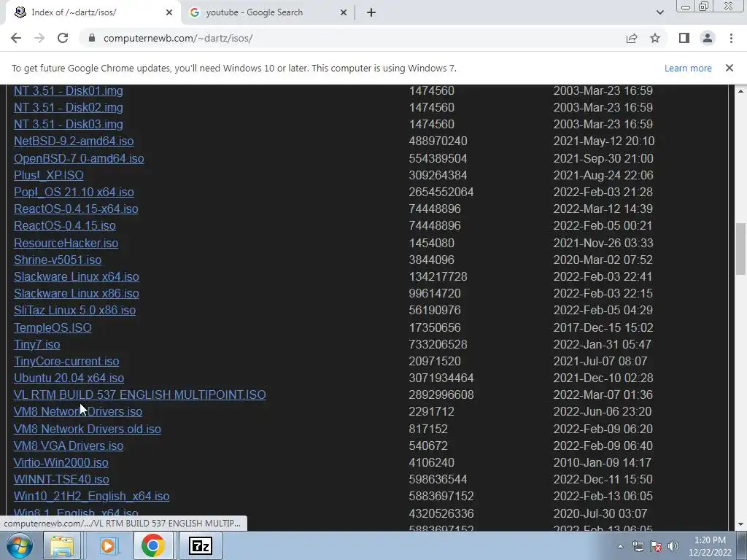Open the Shrine-v5051.iso link
Image resolution: width=747 pixels, height=560 pixels.
[58, 260]
